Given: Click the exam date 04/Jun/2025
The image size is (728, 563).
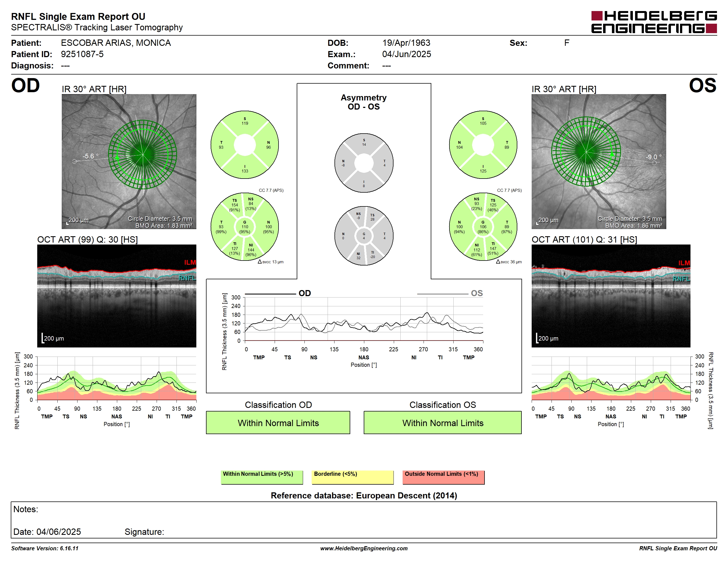Looking at the screenshot, I should point(406,54).
